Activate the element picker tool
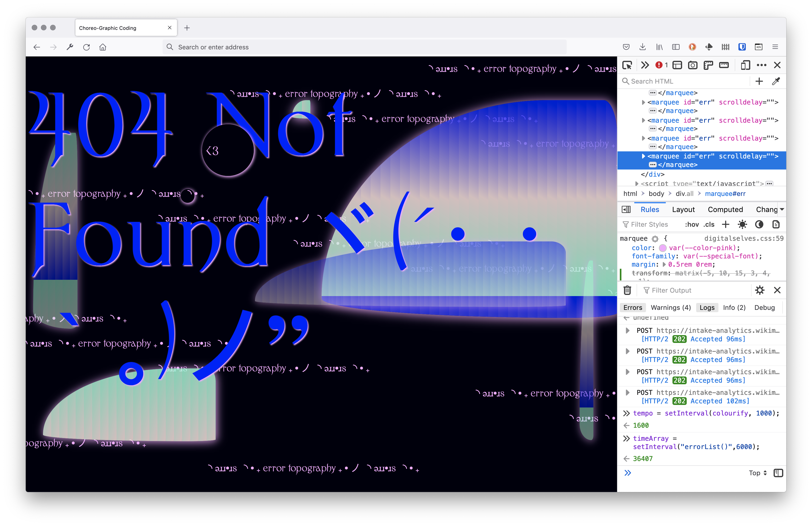Viewport: 812px width, 526px height. point(627,65)
